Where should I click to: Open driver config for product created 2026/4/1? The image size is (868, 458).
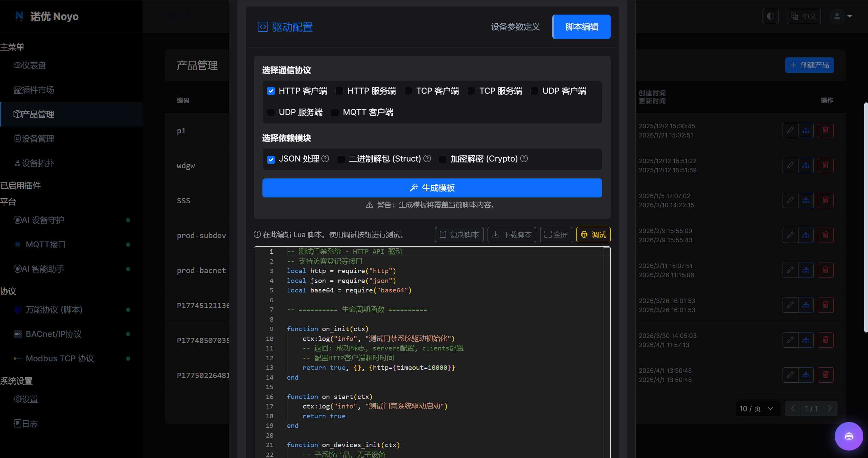[x=806, y=375]
